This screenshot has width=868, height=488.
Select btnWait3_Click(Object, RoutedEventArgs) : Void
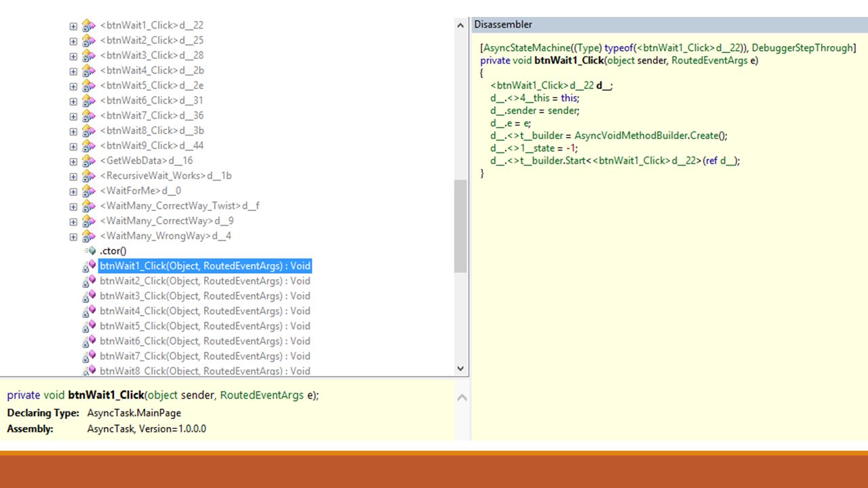pyautogui.click(x=205, y=296)
